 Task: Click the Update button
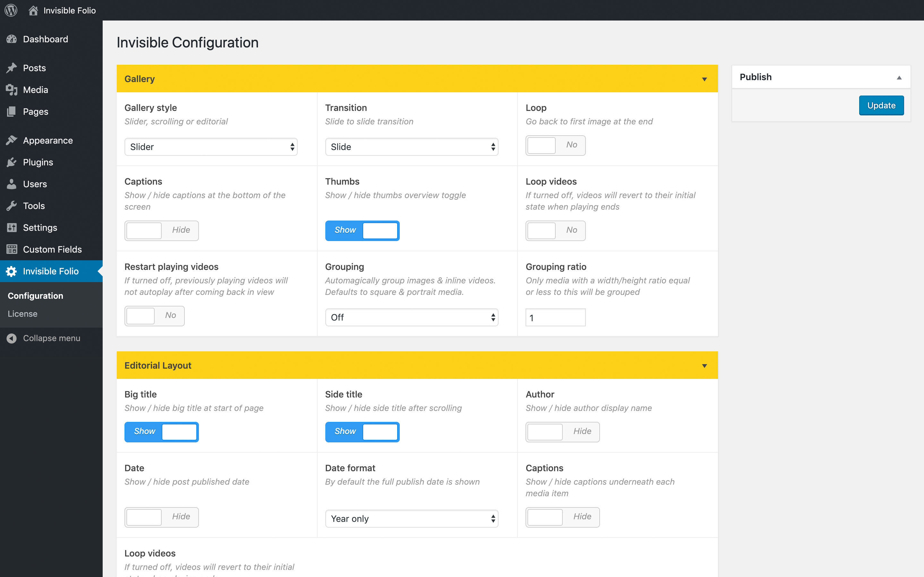881,105
